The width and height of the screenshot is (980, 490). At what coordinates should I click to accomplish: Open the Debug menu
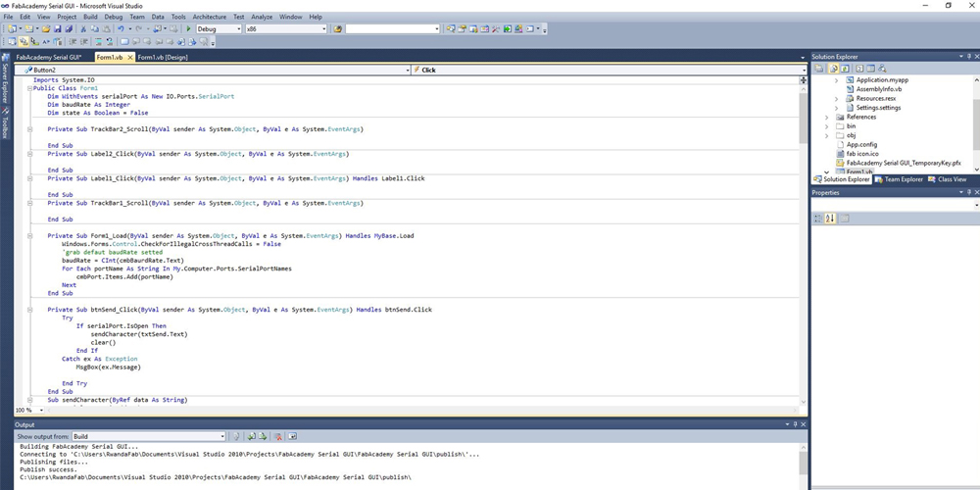click(x=113, y=17)
